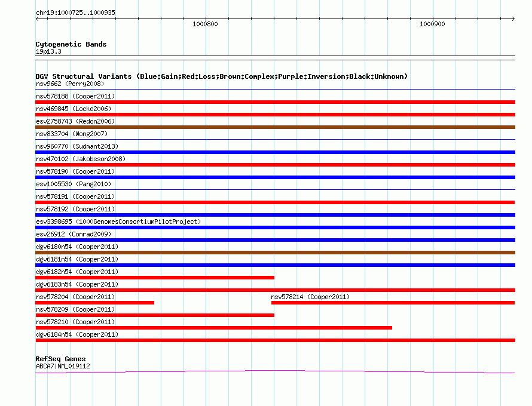Click the 19p13.3 band label
The height and width of the screenshot is (406, 532).
[x=48, y=51]
